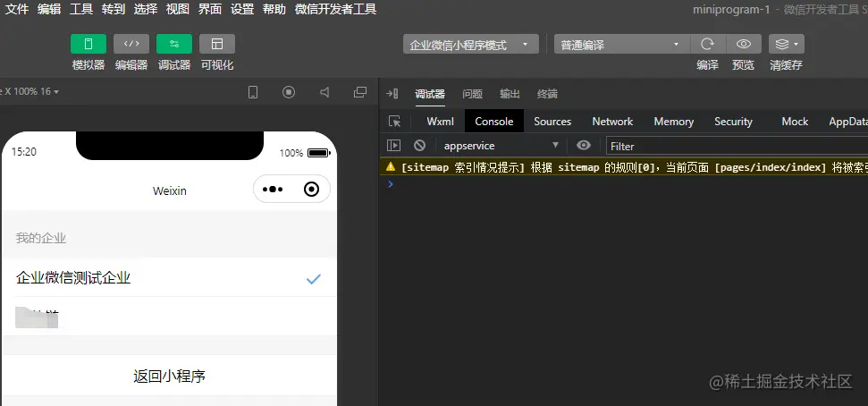
Task: Open 设置 menu
Action: (x=242, y=9)
